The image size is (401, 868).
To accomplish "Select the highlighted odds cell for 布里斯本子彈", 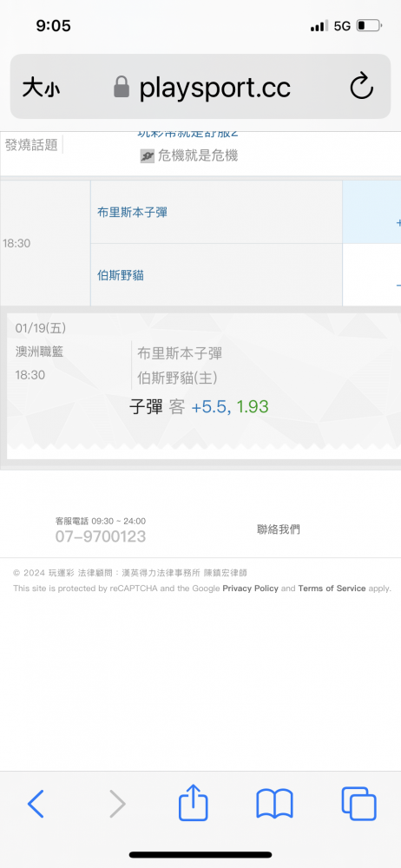I will pos(371,212).
